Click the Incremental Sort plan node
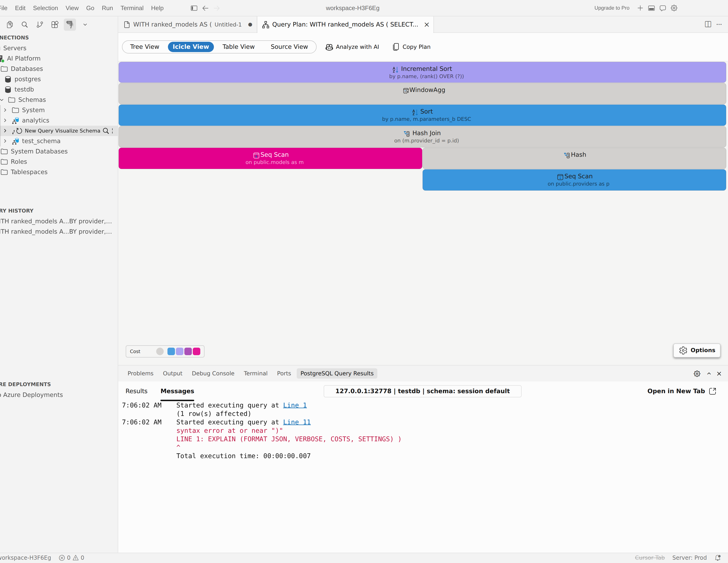Viewport: 728px width, 563px height. click(x=422, y=72)
